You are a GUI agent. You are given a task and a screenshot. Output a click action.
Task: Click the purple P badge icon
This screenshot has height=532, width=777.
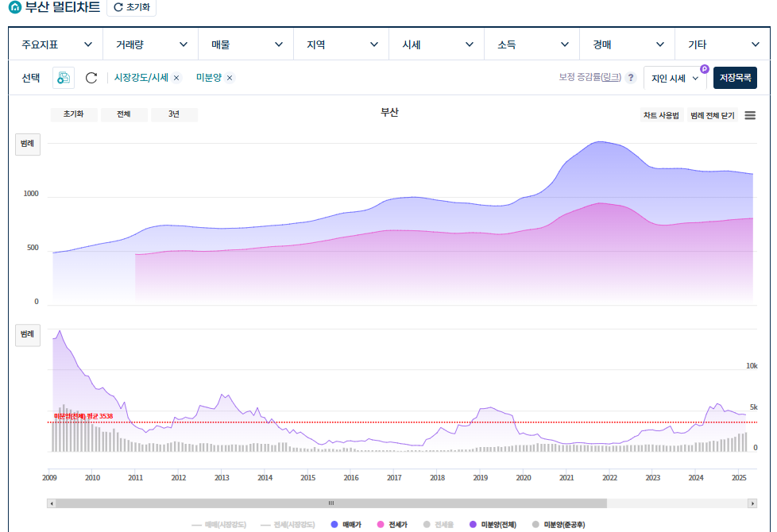(x=704, y=69)
